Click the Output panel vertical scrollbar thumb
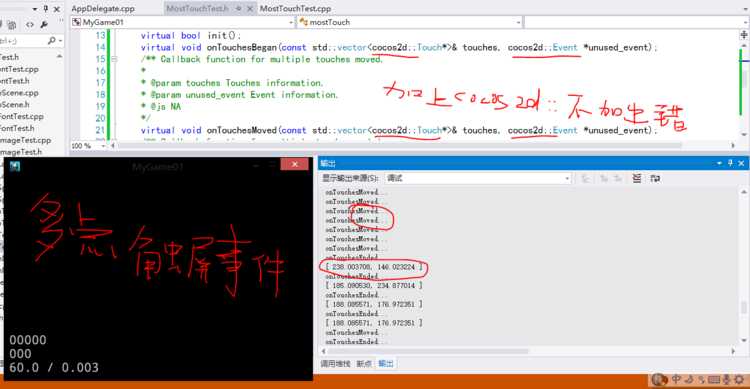 pos(744,307)
